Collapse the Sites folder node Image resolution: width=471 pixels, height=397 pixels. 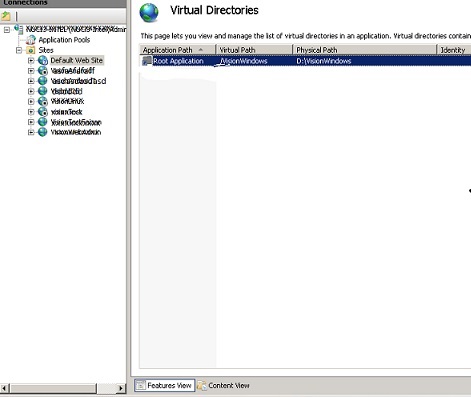[x=19, y=50]
